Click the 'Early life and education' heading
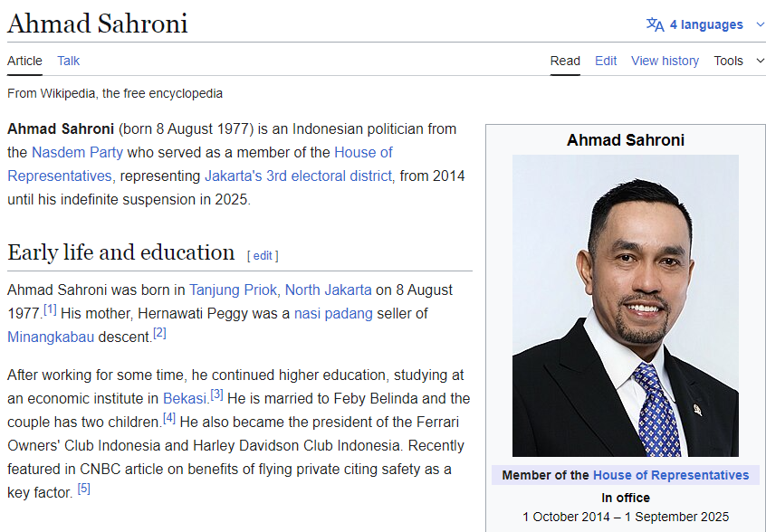This screenshot has width=766, height=532. (121, 252)
